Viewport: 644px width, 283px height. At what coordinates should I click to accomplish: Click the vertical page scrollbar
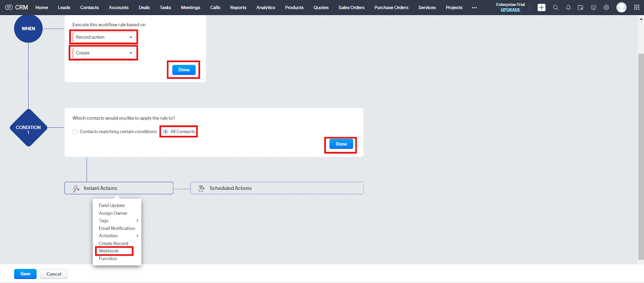click(x=641, y=157)
